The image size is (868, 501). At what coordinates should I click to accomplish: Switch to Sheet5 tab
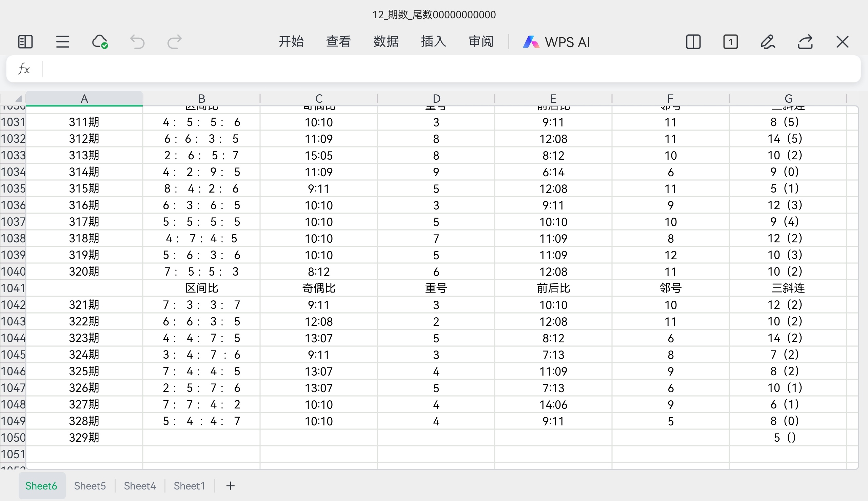[x=90, y=486]
